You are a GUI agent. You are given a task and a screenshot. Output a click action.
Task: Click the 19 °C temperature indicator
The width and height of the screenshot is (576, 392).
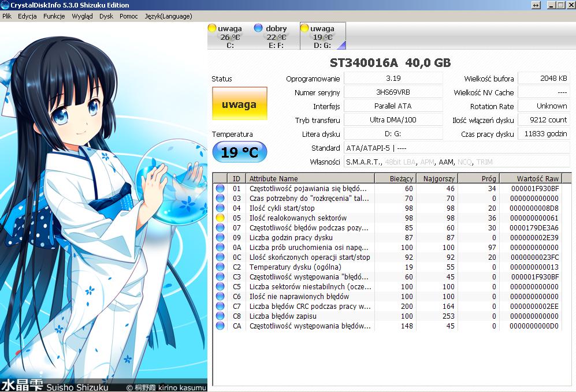(240, 152)
